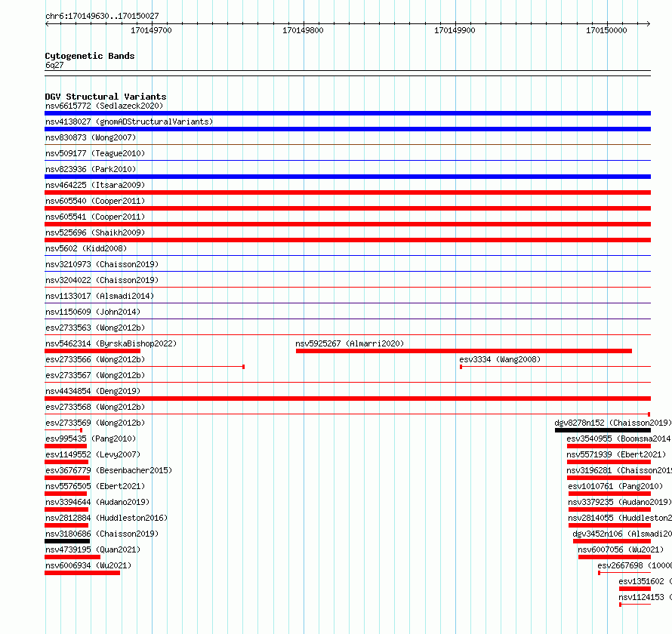
Task: Click the Cytogenetic Bands track title
Action: tap(90, 56)
